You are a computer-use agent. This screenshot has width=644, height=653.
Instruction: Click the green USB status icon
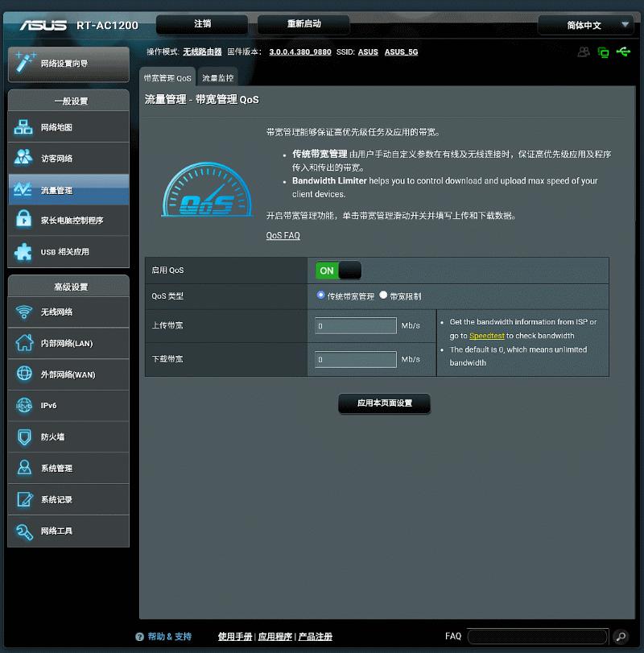[x=623, y=52]
